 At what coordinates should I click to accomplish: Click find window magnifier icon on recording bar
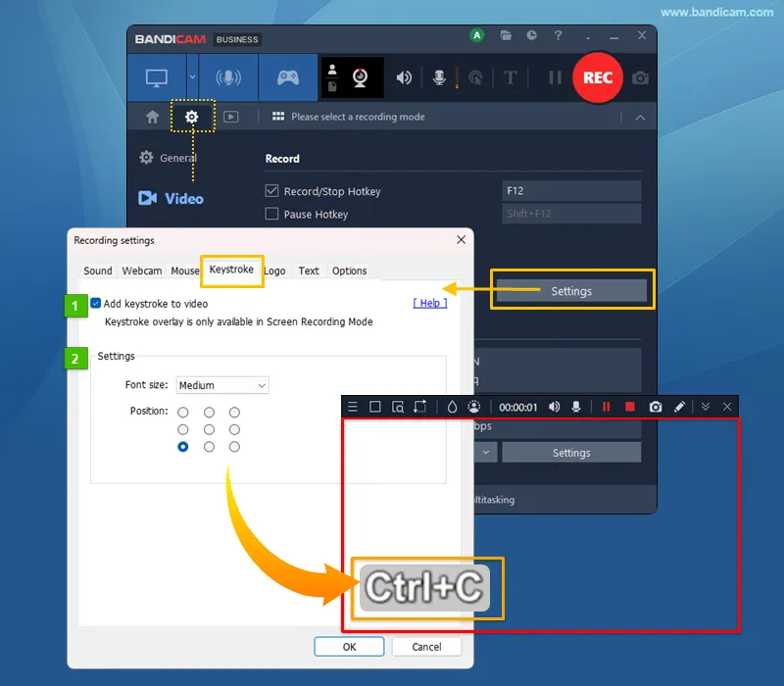pos(398,407)
